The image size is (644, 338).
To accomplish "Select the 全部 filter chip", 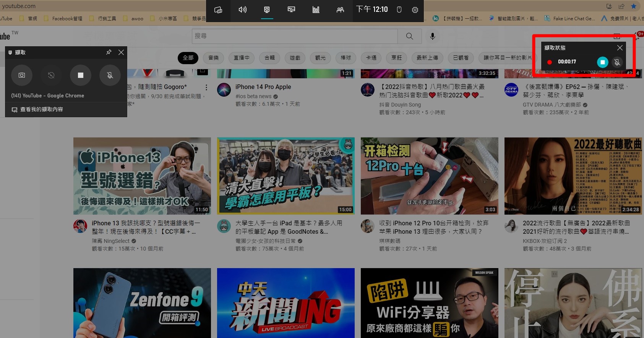I will click(188, 58).
